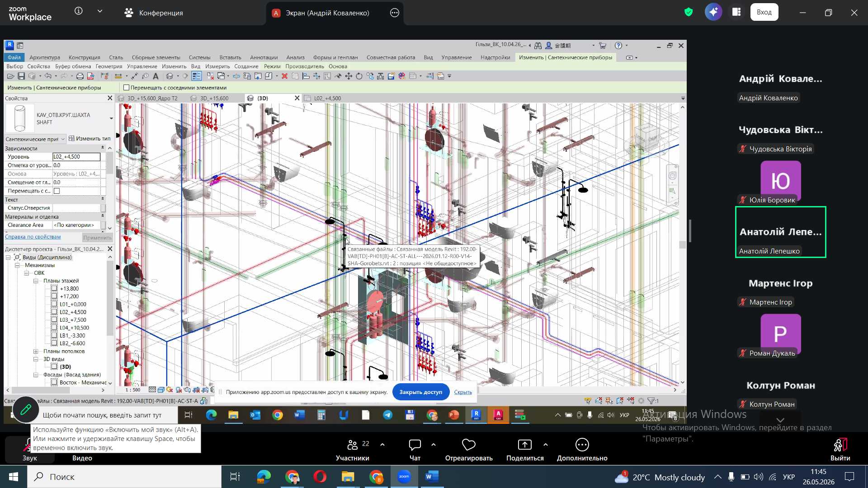Click the PDF export icon in Revit toolbar
Viewport: 868px width, 488px height.
[90, 76]
